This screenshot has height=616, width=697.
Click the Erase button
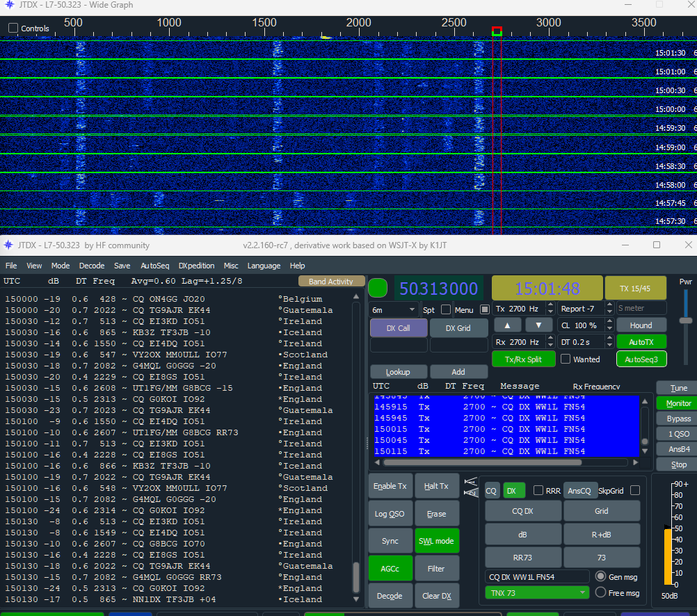(436, 513)
